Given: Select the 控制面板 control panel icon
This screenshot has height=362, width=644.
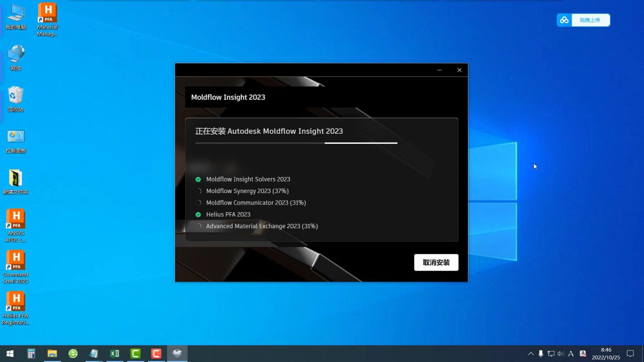Looking at the screenshot, I should [x=16, y=140].
